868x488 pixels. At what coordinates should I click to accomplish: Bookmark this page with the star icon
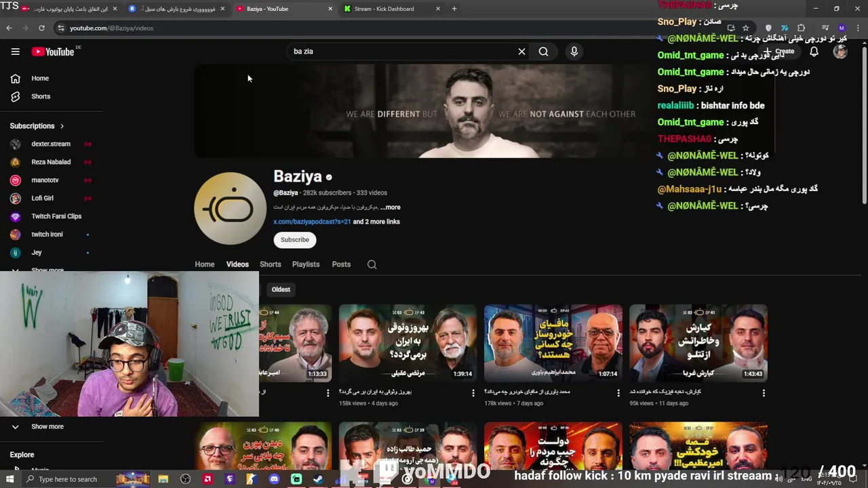[x=745, y=28]
